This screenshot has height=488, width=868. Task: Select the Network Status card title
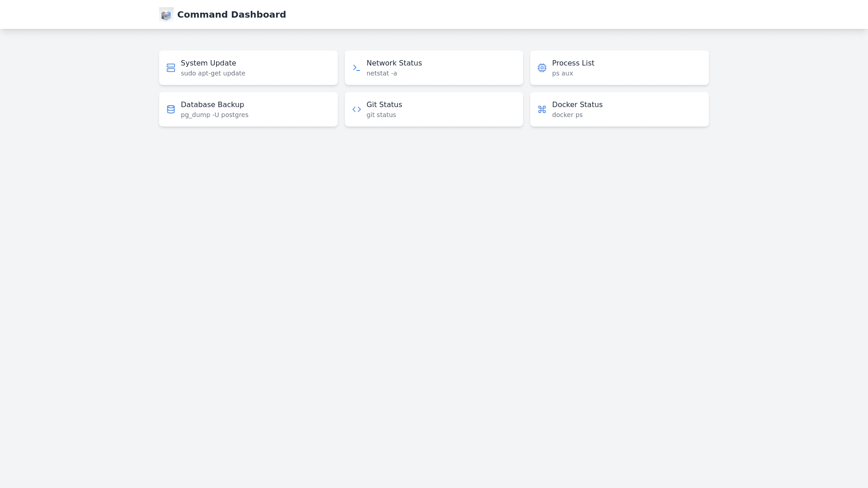click(x=394, y=63)
